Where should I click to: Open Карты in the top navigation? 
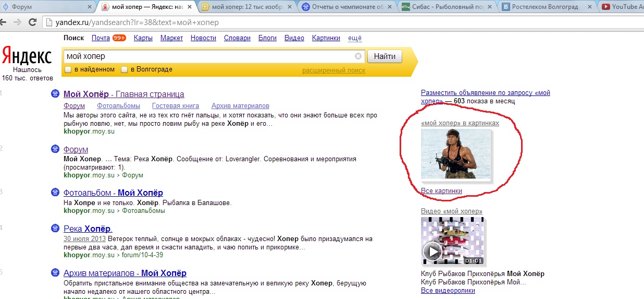(x=143, y=38)
